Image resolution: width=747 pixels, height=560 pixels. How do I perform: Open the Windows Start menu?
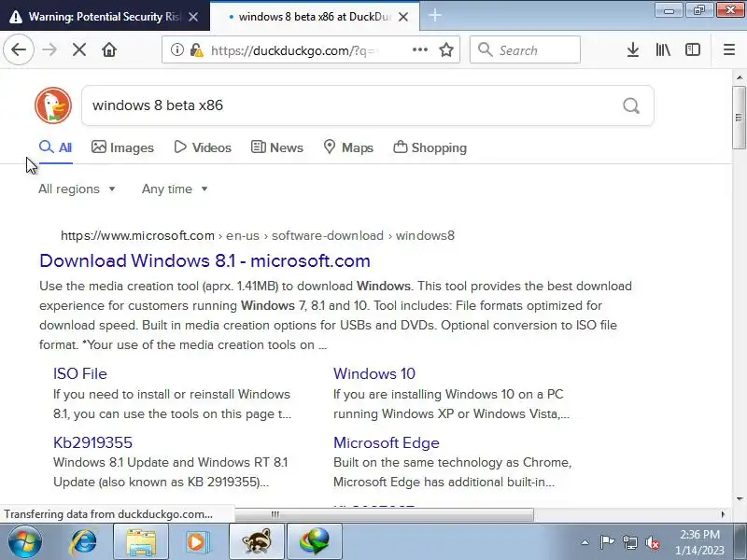point(25,542)
